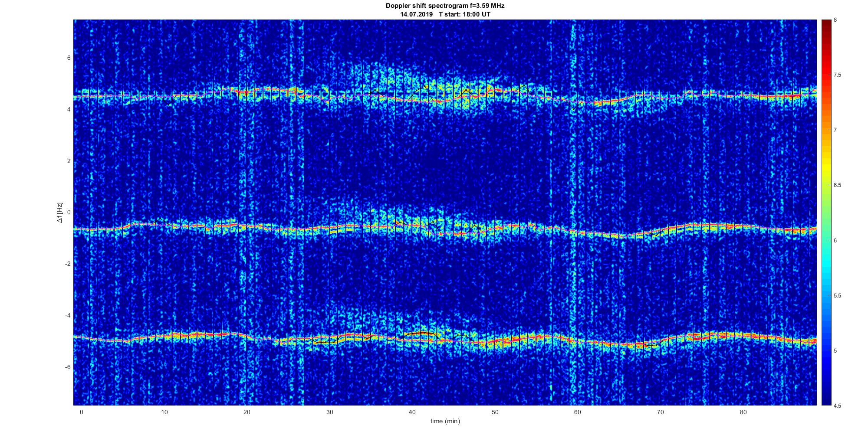This screenshot has height=435, width=868.
Task: Click the x-axis tick label '30'
Action: coord(329,412)
